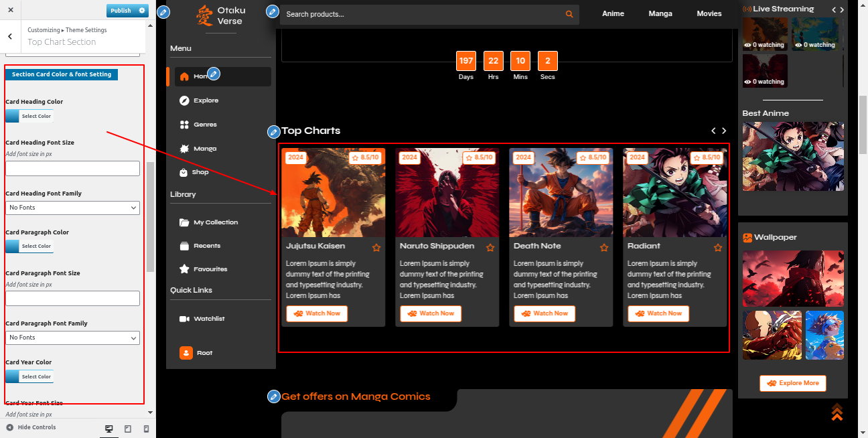Image resolution: width=868 pixels, height=438 pixels.
Task: Open Card Paragraph Font Family dropdown
Action: 72,338
